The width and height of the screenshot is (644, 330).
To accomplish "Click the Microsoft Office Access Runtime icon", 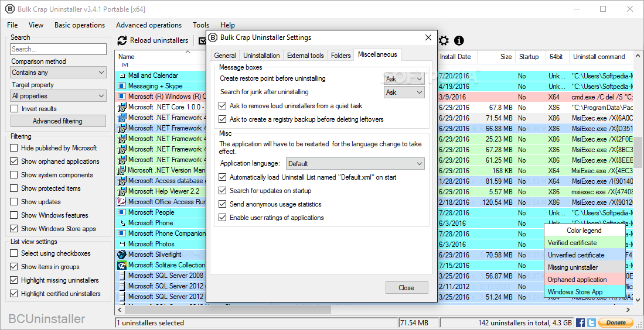I will [x=121, y=202].
